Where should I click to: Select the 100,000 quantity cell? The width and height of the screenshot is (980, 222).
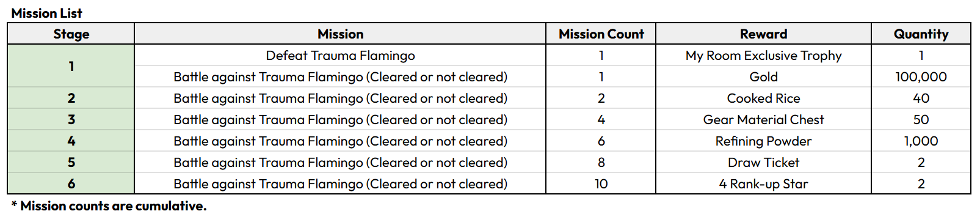[921, 77]
